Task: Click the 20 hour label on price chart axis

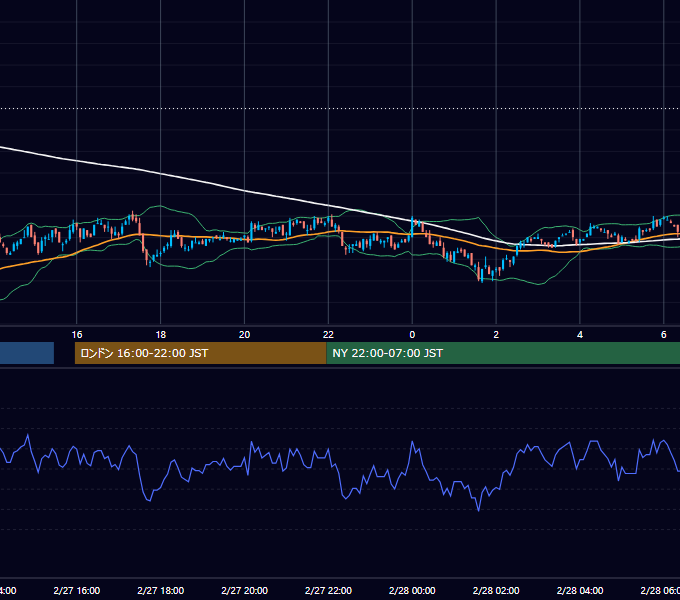Action: (245, 334)
